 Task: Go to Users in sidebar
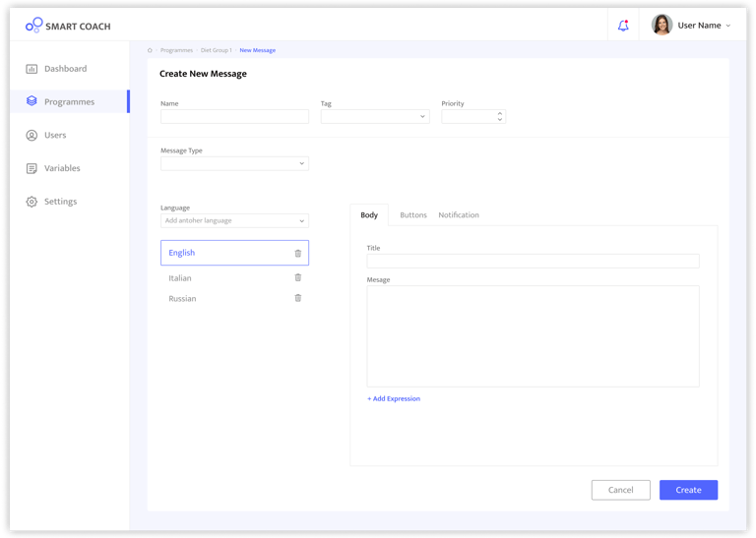point(55,135)
